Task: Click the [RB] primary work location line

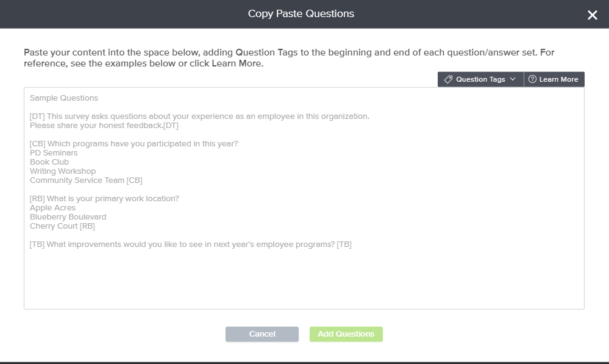Action: (104, 199)
